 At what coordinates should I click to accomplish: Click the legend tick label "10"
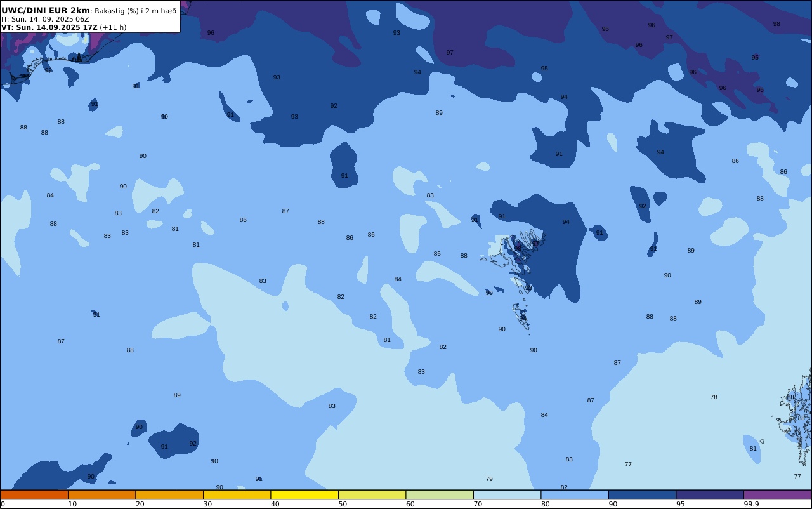coord(72,504)
